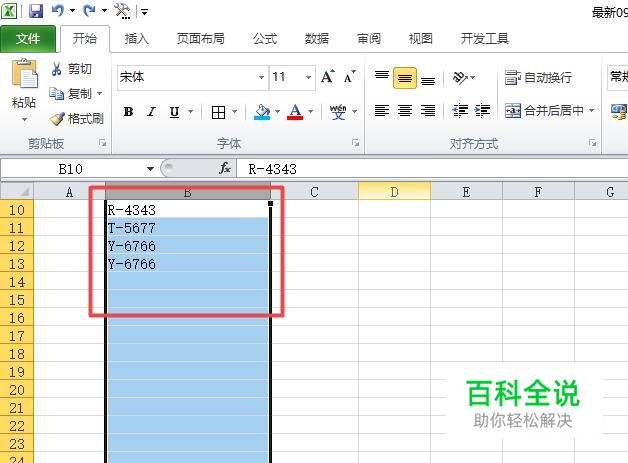This screenshot has width=628, height=463.
Task: Switch to the 插入 (Insert) tab
Action: click(136, 38)
